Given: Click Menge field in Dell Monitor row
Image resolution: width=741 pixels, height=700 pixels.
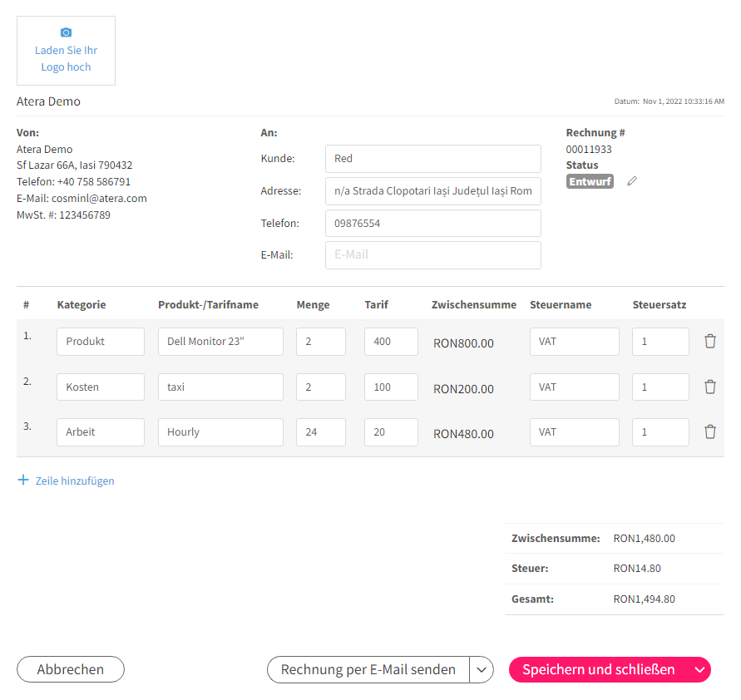Looking at the screenshot, I should coord(321,342).
